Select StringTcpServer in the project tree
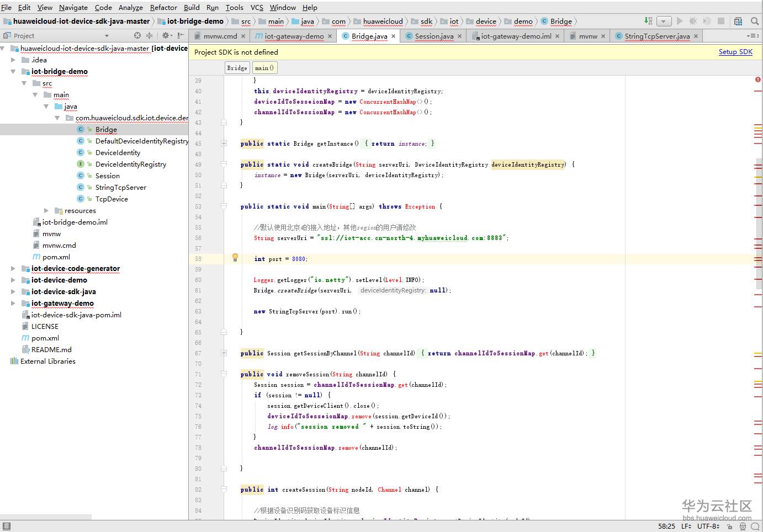This screenshot has height=532, width=763. [x=120, y=188]
